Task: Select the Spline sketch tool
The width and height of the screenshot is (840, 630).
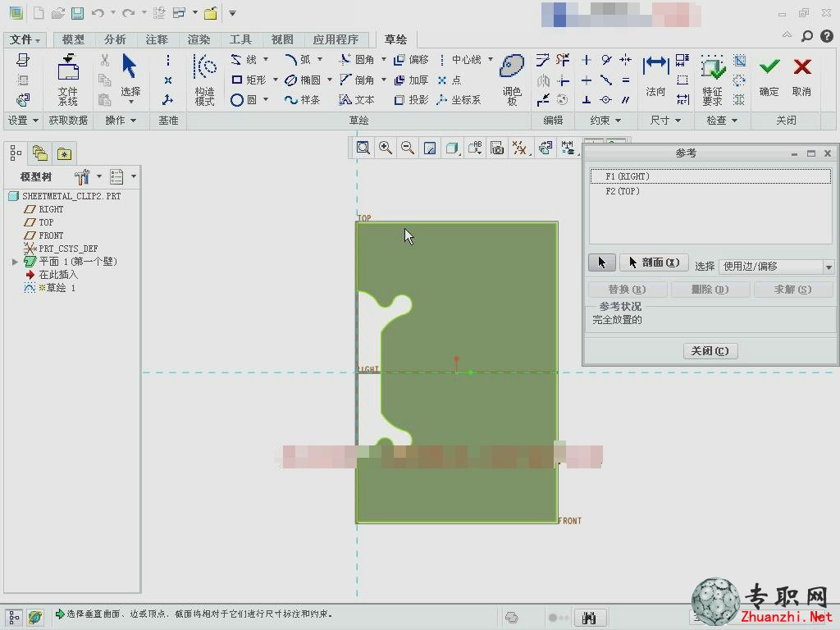Action: coord(302,100)
